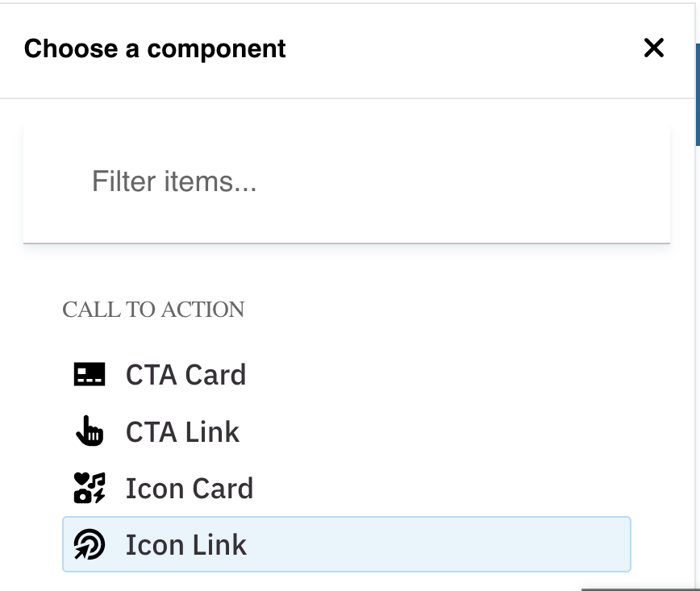This screenshot has width=700, height=591.
Task: Click the X icon in dialog header
Action: 654,48
